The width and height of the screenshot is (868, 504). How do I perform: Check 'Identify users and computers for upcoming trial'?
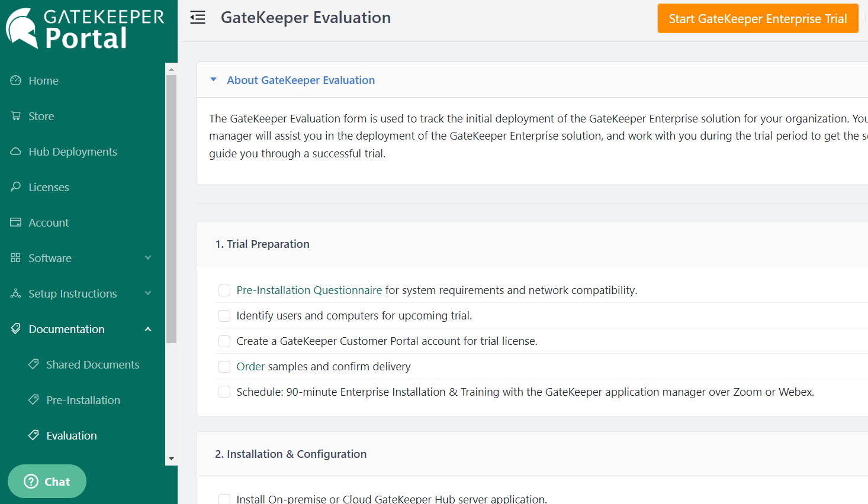(224, 315)
